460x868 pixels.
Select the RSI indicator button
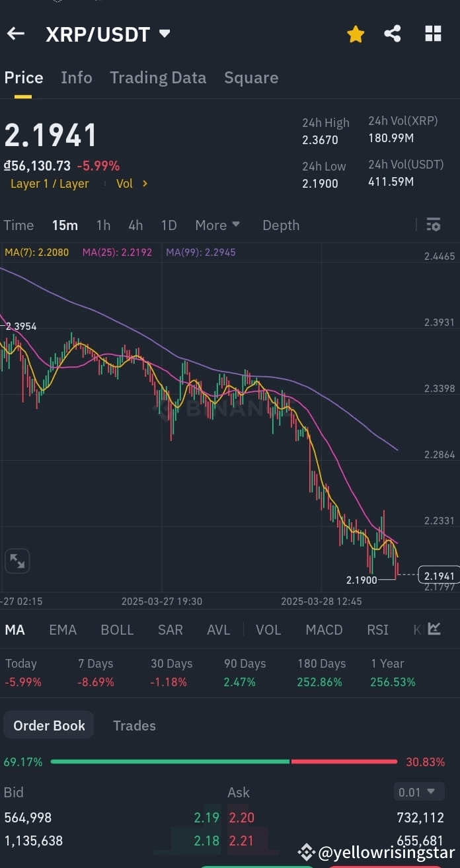[377, 629]
